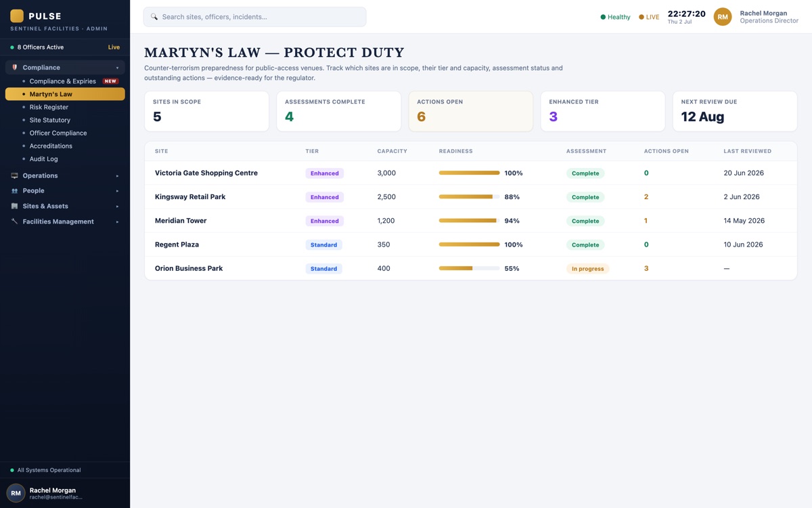Click the LIVE indicator in top bar
The image size is (812, 508).
point(649,17)
